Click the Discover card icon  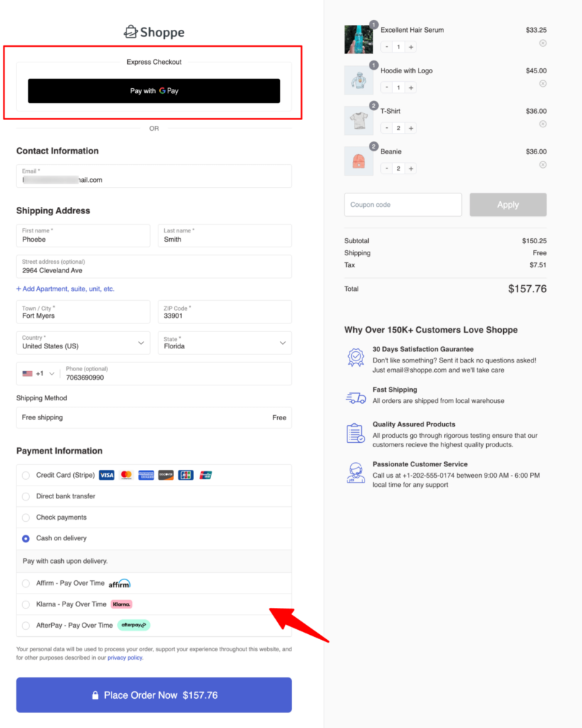[166, 475]
